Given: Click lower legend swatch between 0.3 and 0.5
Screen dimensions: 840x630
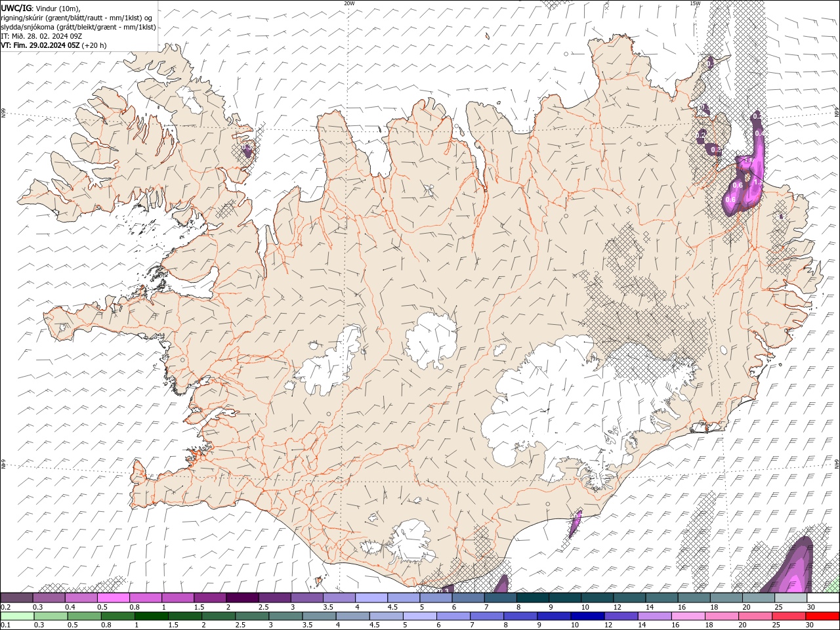Looking at the screenshot, I should tap(51, 616).
